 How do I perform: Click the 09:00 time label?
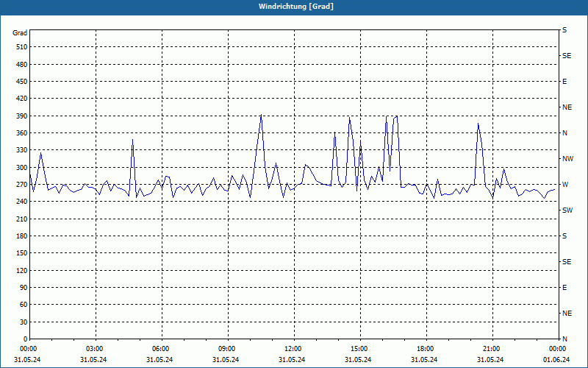226,349
